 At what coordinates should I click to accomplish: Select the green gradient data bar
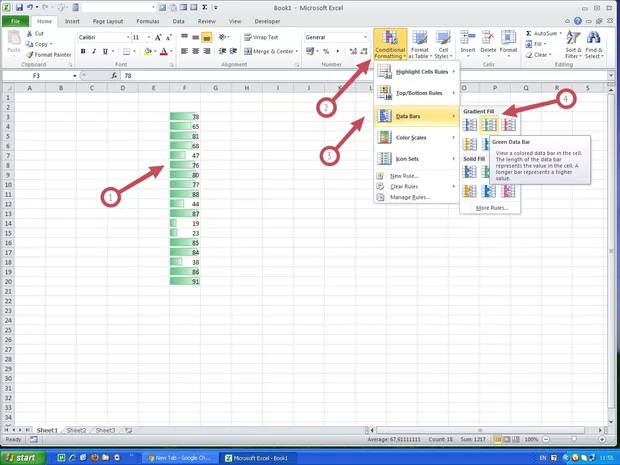click(x=489, y=125)
